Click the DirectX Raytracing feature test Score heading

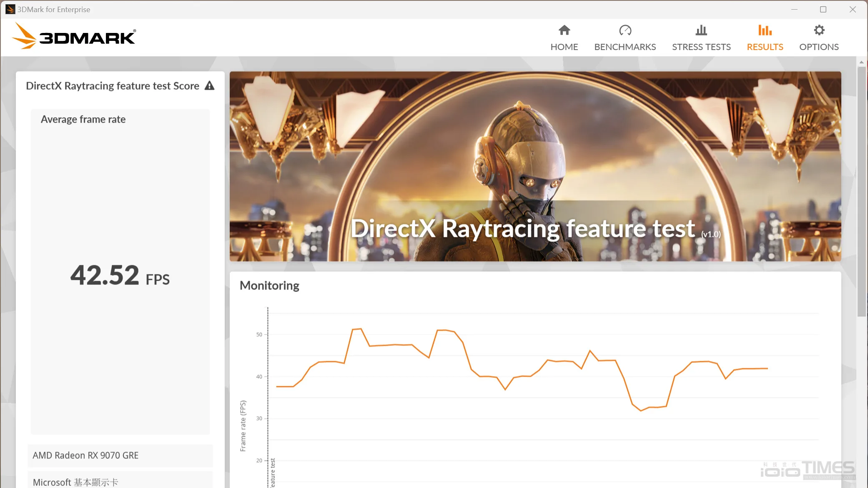[113, 86]
